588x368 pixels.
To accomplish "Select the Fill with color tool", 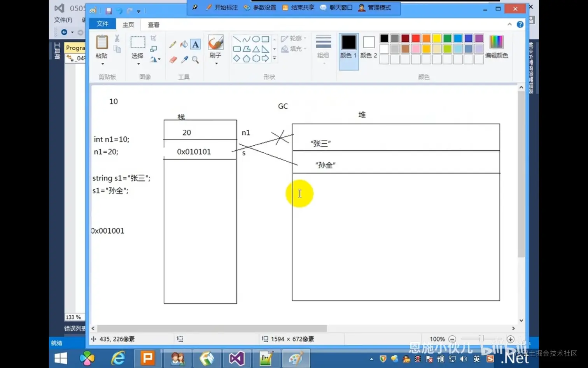I will click(184, 44).
